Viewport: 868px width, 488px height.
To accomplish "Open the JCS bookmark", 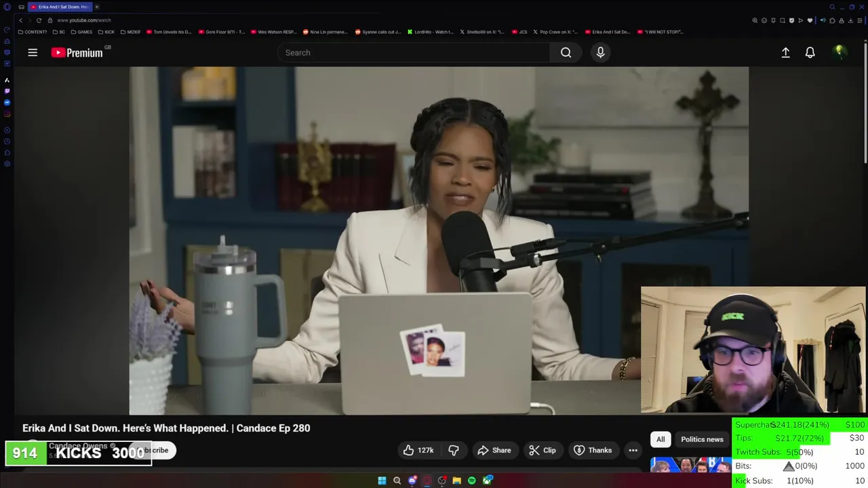I will click(x=519, y=32).
